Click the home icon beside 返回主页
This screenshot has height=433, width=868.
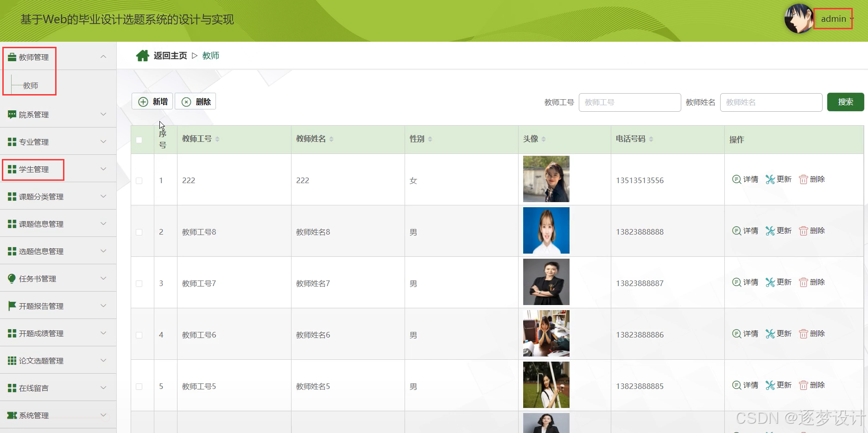click(142, 56)
